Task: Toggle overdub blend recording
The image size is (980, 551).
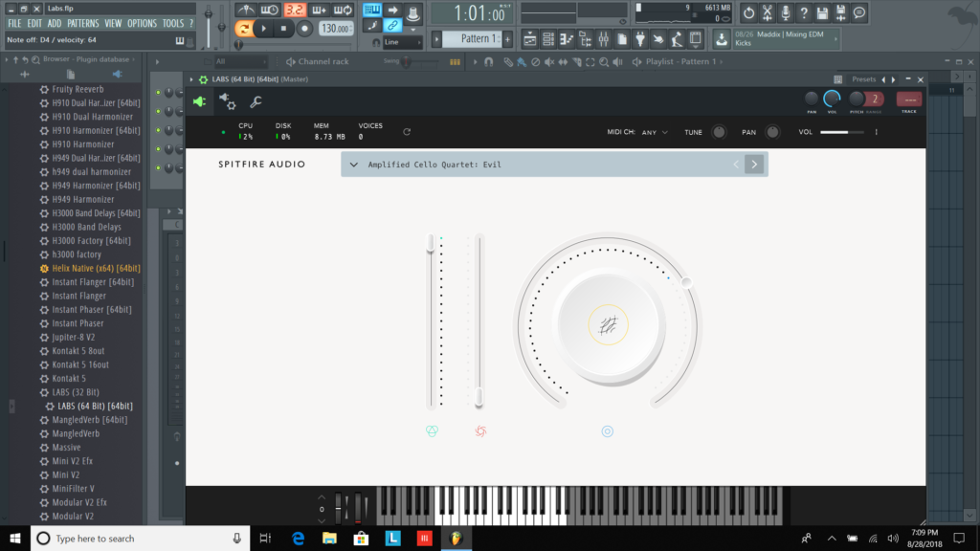Action: 318,10
